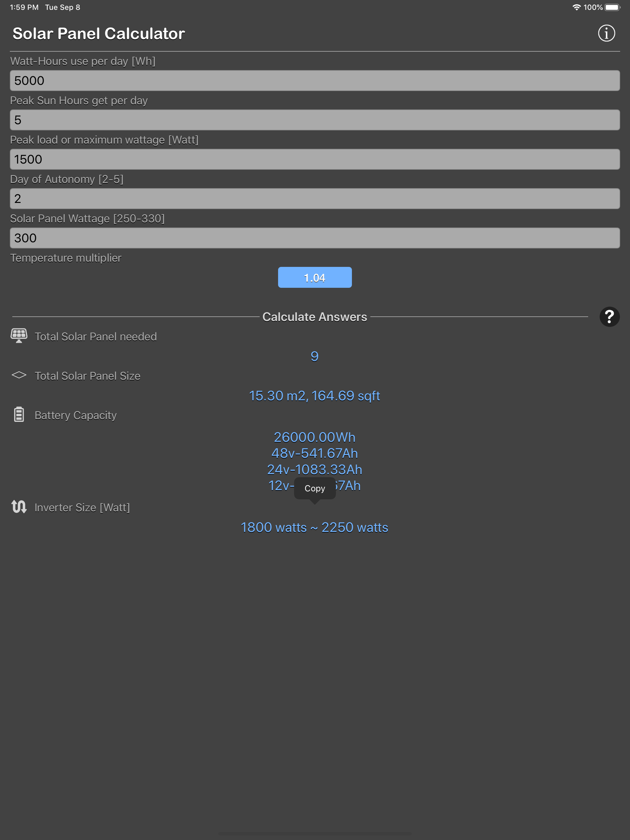Tap the Day of Autonomy field showing 2
630x840 pixels.
point(315,199)
